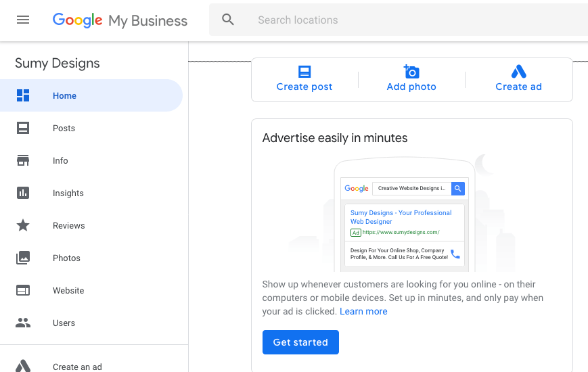Click the Users people icon
Image resolution: width=588 pixels, height=372 pixels.
point(23,323)
